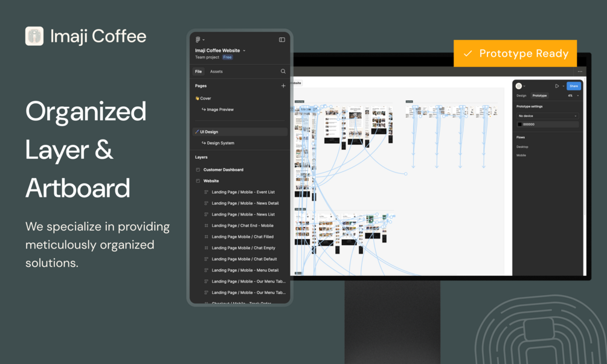Click the blue Share button
Viewport: 607px width, 364px height.
pos(574,86)
